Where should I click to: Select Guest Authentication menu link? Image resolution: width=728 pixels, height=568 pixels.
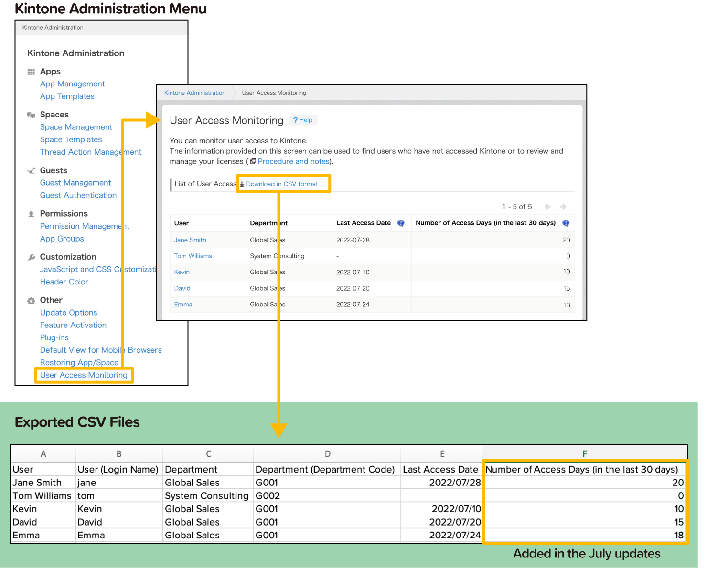pyautogui.click(x=78, y=195)
